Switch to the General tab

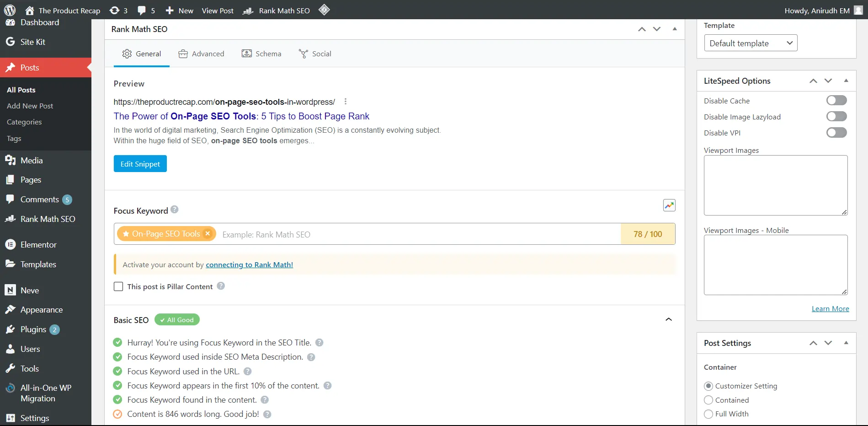click(142, 54)
